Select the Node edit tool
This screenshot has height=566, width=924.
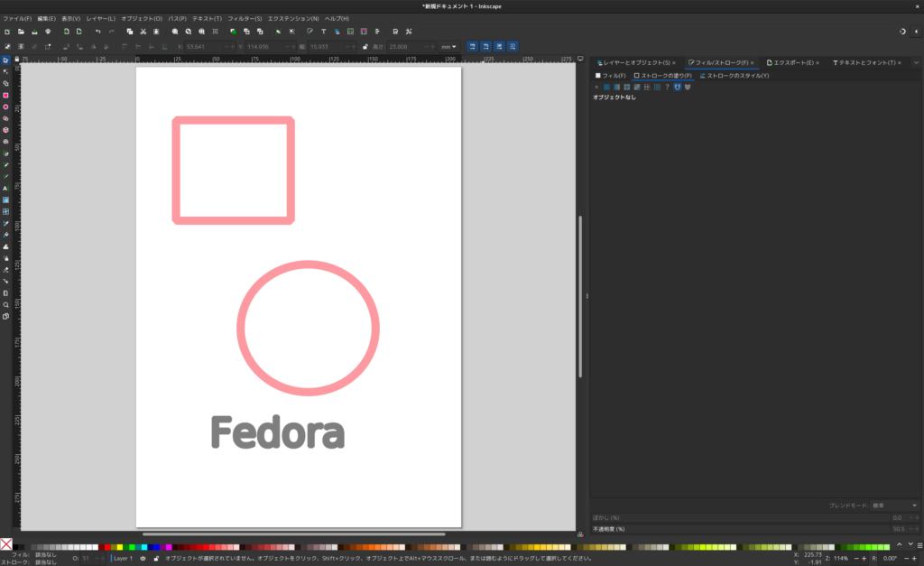[x=6, y=72]
